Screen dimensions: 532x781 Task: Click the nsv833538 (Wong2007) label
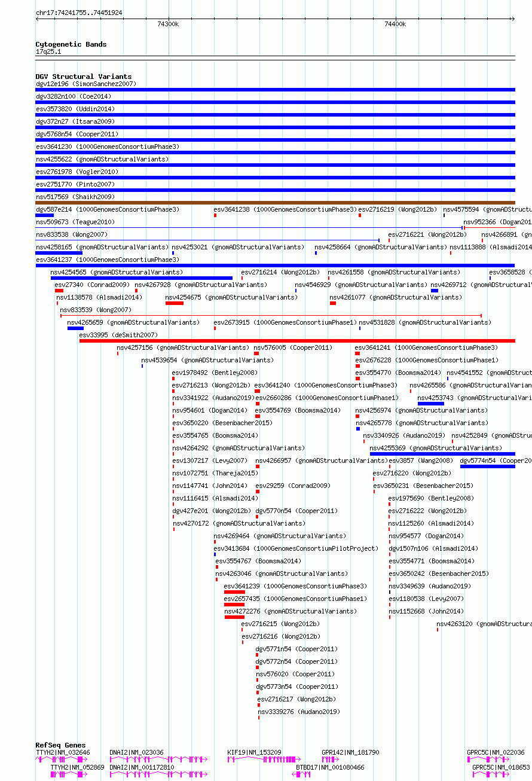coord(72,234)
